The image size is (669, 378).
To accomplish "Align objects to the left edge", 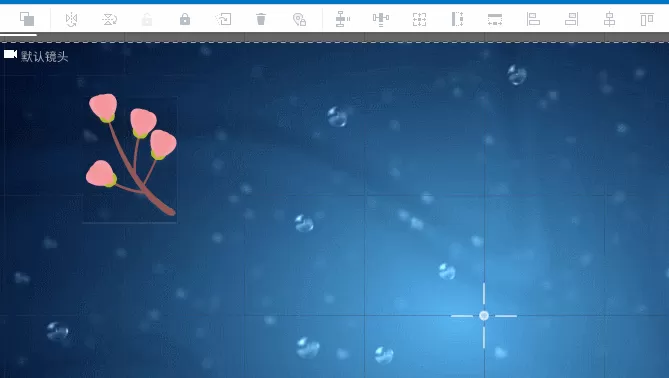I will (x=533, y=19).
